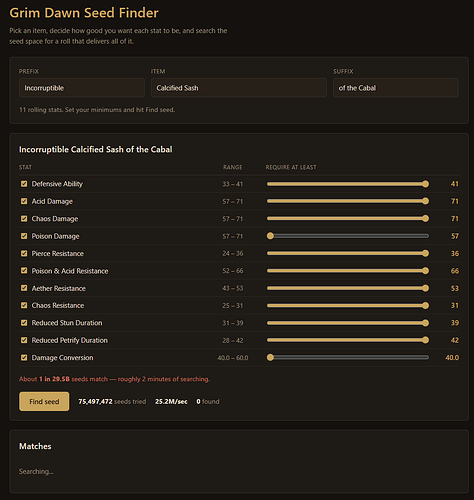This screenshot has height=500, width=474.
Task: Click the Find seed button
Action: pos(44,401)
